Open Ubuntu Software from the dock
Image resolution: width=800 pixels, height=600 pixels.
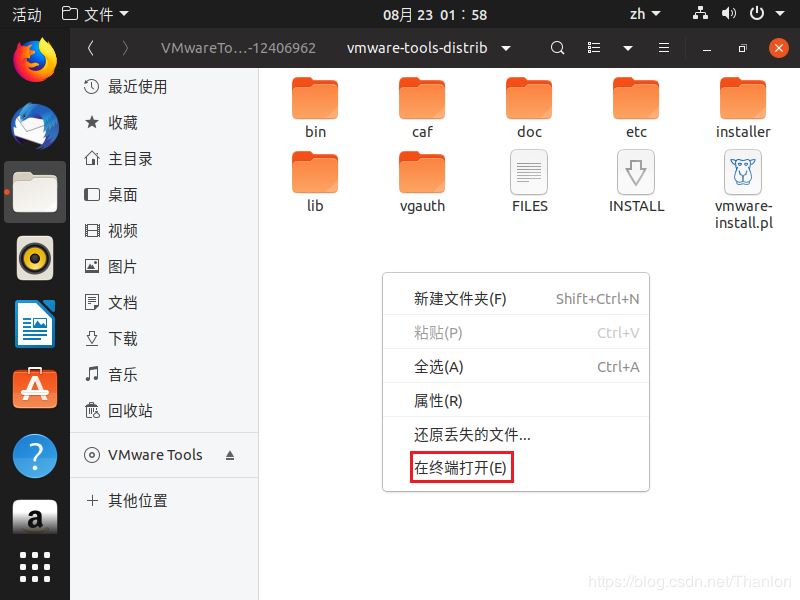[35, 388]
